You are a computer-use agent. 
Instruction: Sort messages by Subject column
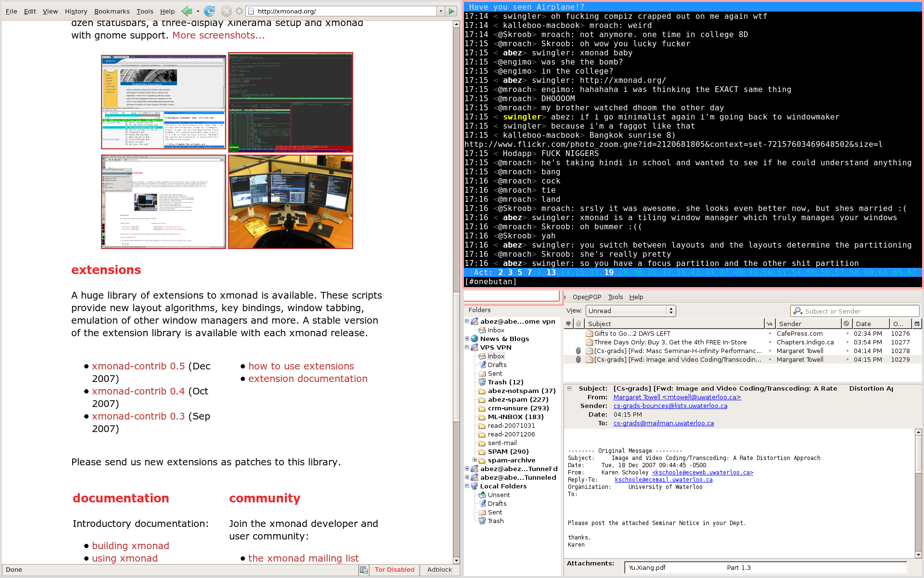pyautogui.click(x=674, y=324)
